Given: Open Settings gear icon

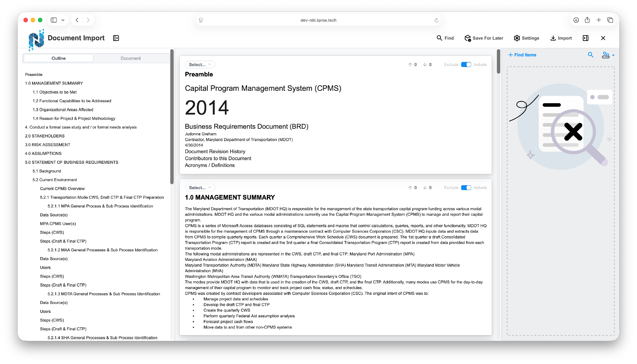Looking at the screenshot, I should 517,38.
